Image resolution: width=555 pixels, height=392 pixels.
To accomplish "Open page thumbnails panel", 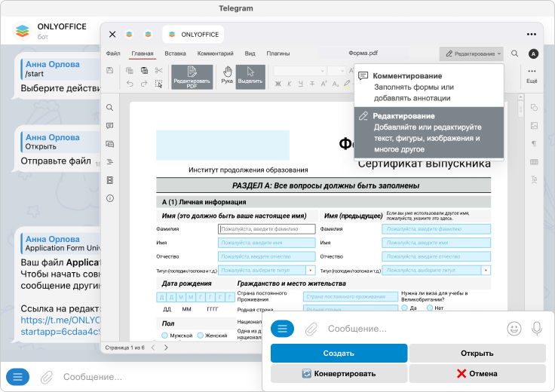I will [x=110, y=180].
